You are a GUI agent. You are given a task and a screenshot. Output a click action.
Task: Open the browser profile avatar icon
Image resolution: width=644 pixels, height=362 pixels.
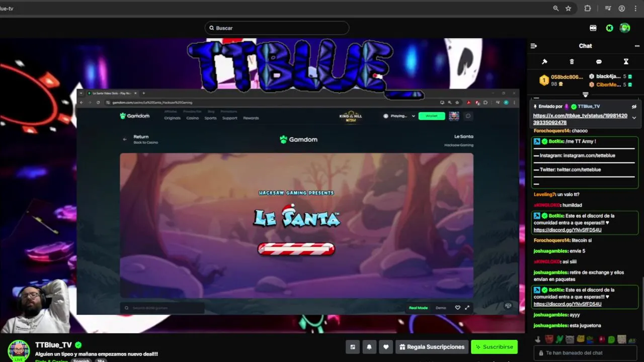point(622,9)
